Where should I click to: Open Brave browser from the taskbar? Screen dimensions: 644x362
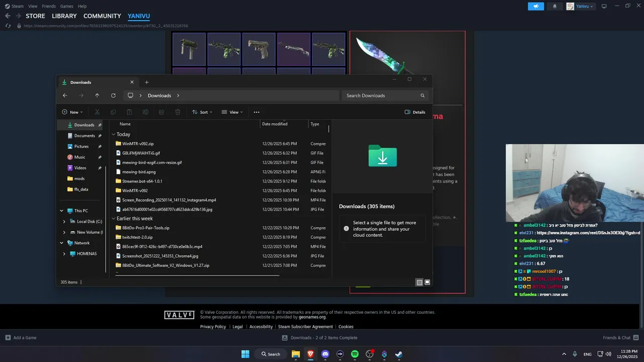coord(310,354)
